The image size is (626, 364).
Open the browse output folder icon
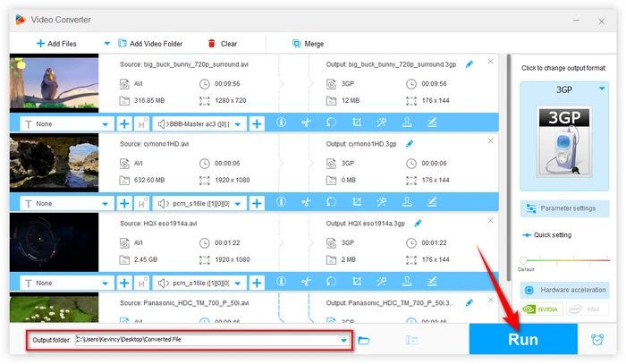[x=364, y=341]
